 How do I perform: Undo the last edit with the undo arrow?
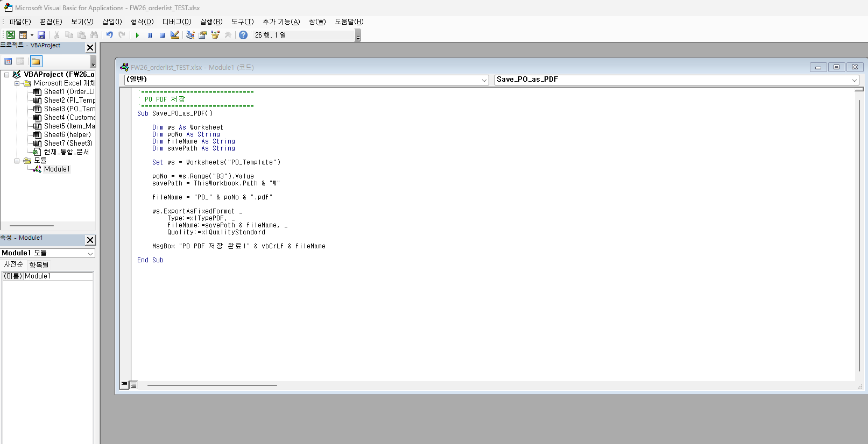[x=109, y=35]
